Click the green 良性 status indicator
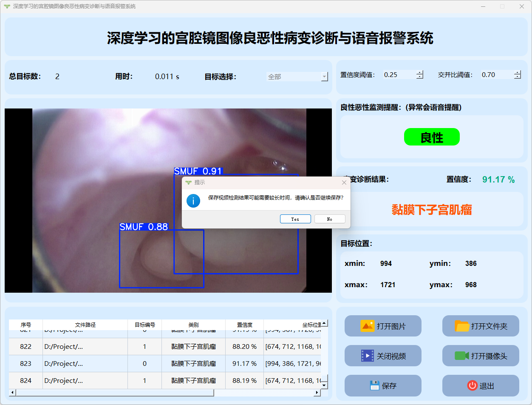532x405 pixels. click(x=432, y=137)
